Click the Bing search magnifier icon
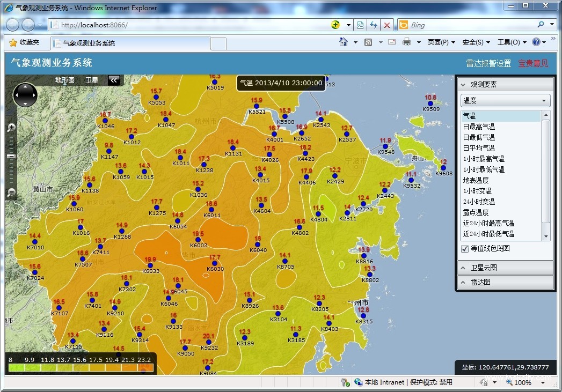The width and height of the screenshot is (562, 392). click(541, 24)
